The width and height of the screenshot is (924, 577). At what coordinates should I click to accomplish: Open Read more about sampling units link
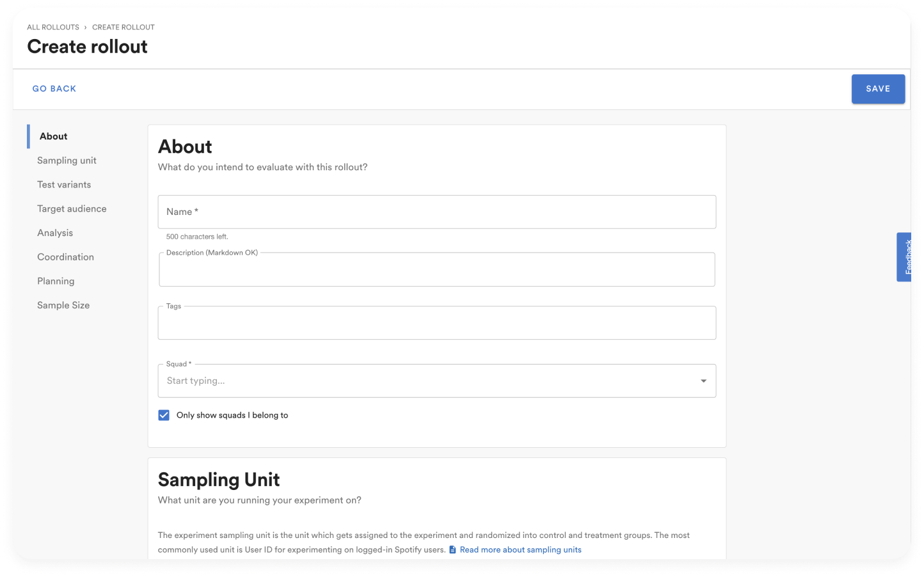coord(520,549)
